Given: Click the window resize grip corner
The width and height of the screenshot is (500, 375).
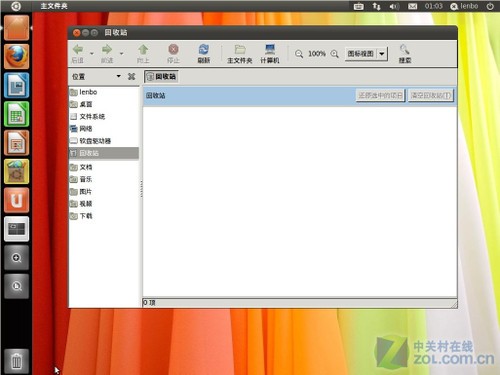Looking at the screenshot, I should pyautogui.click(x=454, y=304).
